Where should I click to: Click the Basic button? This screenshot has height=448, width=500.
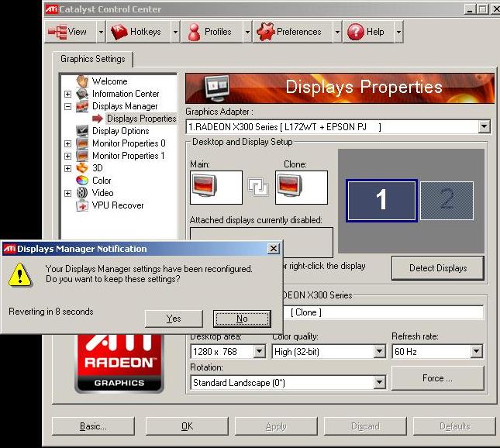click(93, 426)
